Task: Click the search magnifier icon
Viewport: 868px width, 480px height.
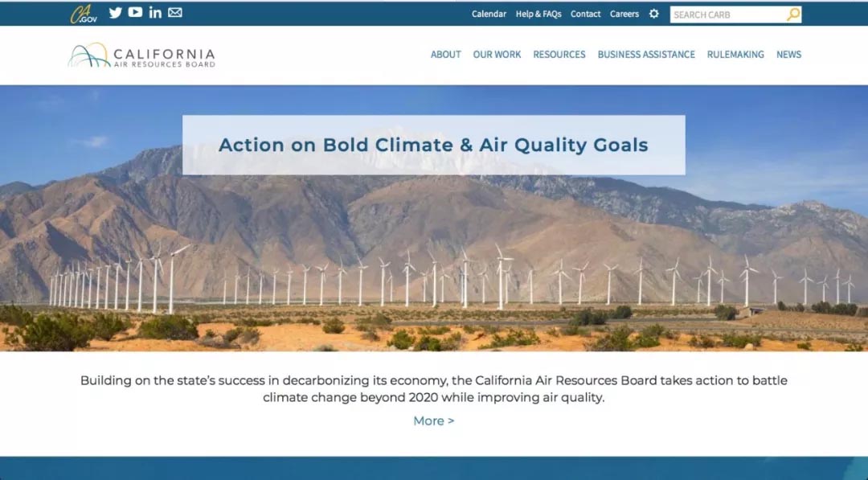Action: coord(793,14)
